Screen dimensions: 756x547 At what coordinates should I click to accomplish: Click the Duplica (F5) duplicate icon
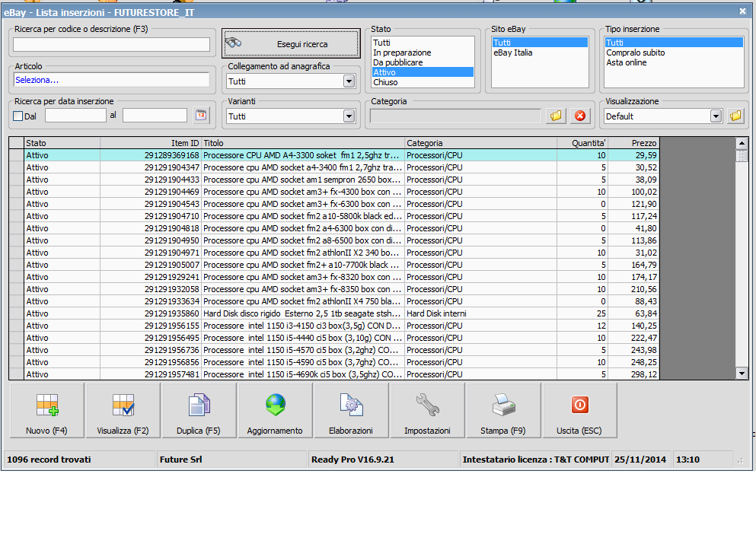[199, 411]
